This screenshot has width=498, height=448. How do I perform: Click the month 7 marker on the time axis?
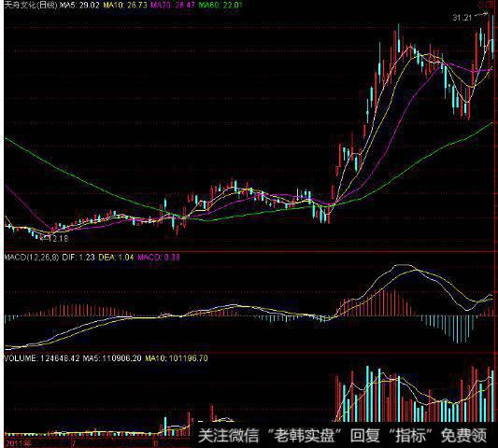coord(74,443)
